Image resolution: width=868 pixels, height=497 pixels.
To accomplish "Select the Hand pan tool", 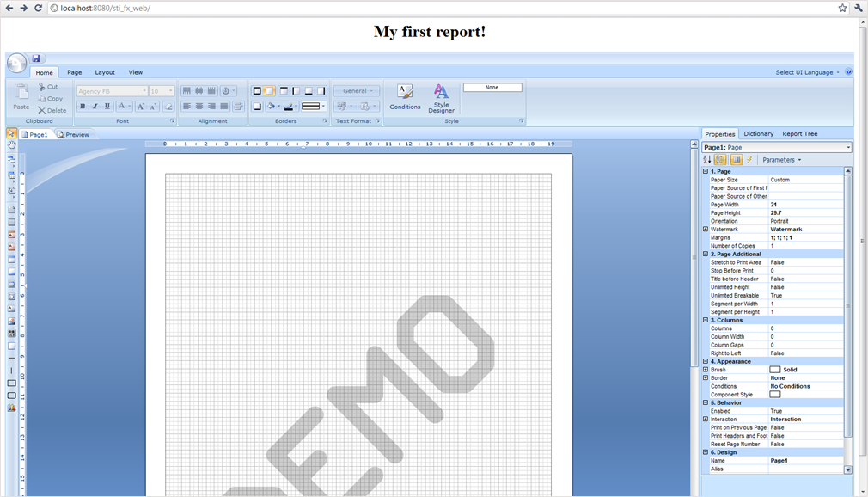I will tap(12, 146).
